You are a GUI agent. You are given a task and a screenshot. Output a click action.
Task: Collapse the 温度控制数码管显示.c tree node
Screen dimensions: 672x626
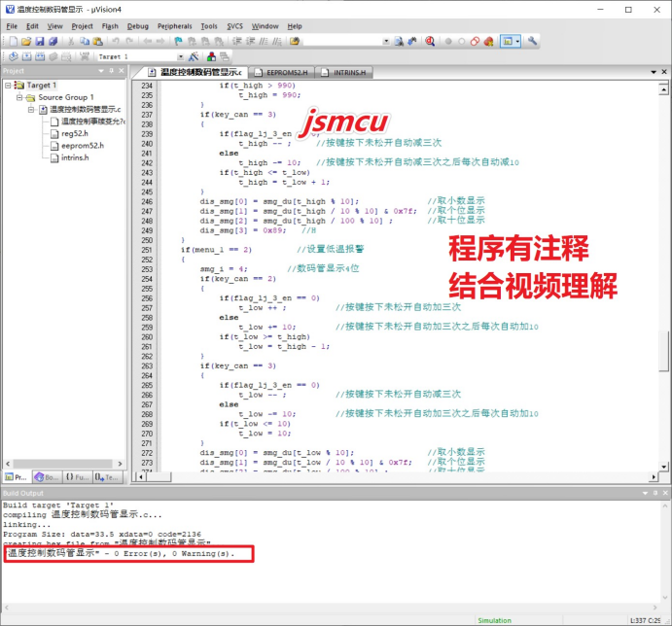coord(31,109)
